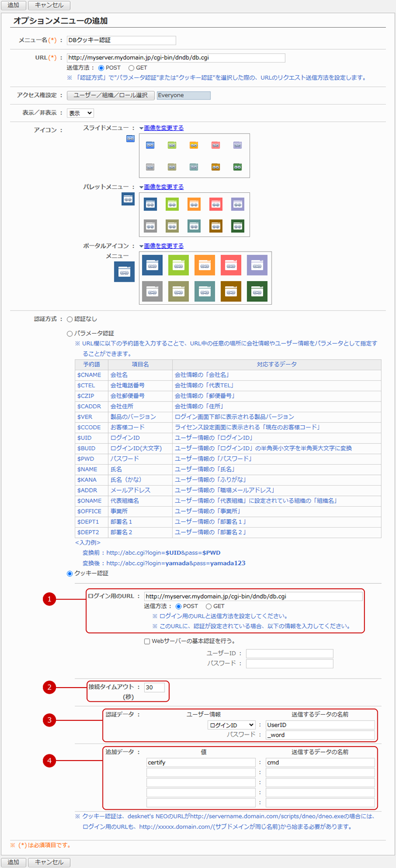The image size is (396, 868).
Task: Click _word password data name field
Action: (320, 735)
